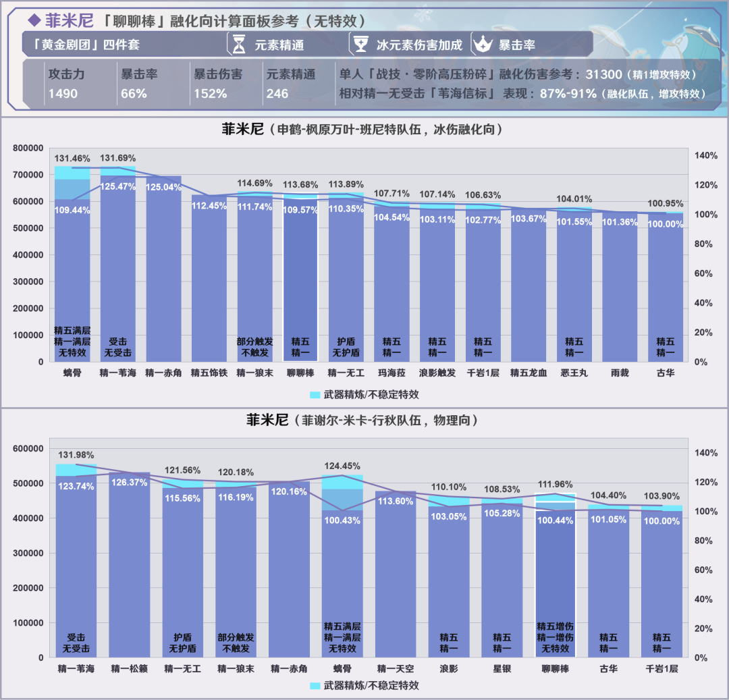Select the 精一松籁 axis label
729x700 pixels.
point(129,668)
